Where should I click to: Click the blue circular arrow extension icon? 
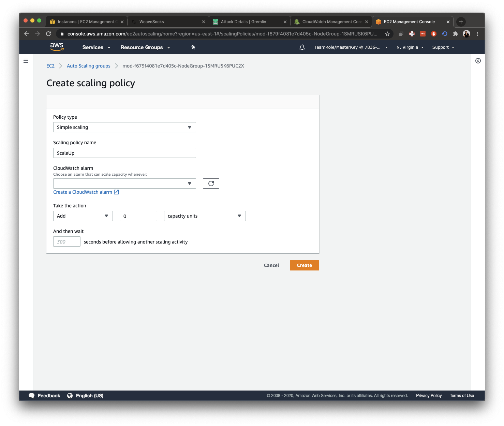(445, 34)
